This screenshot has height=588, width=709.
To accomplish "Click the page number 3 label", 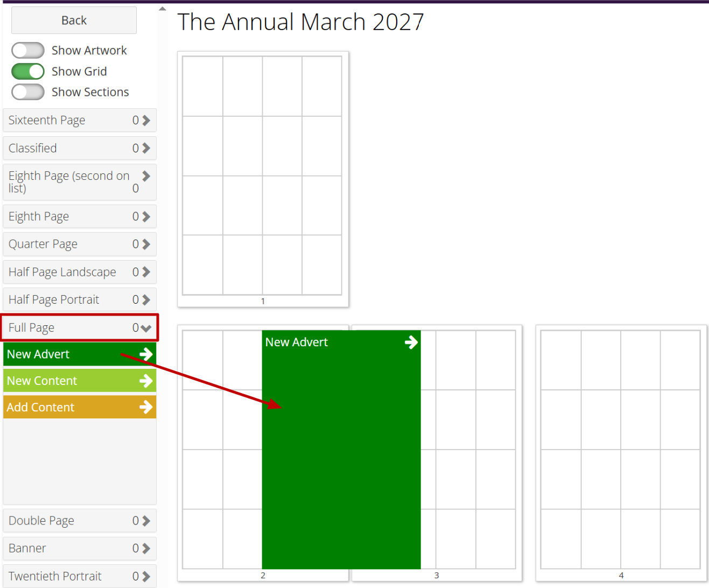I will pos(437,575).
